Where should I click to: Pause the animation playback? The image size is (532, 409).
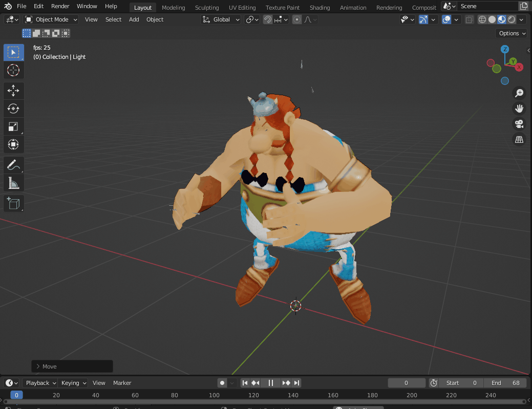271,383
